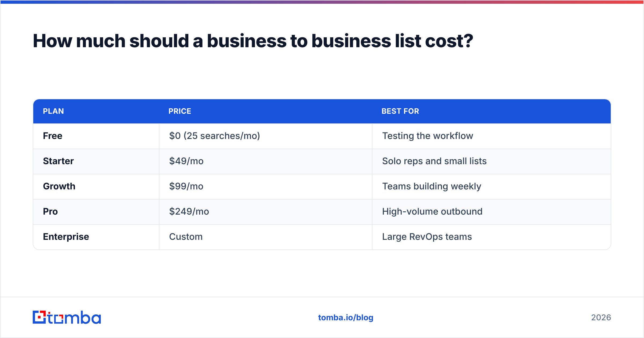
Task: Click the $99/mo price cell
Action: tap(266, 186)
